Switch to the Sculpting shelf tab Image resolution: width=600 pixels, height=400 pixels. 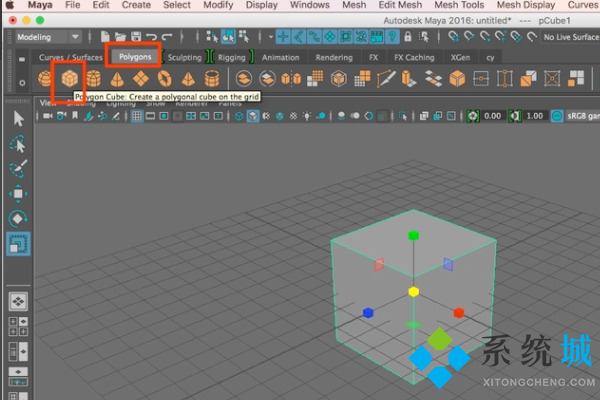[x=184, y=57]
